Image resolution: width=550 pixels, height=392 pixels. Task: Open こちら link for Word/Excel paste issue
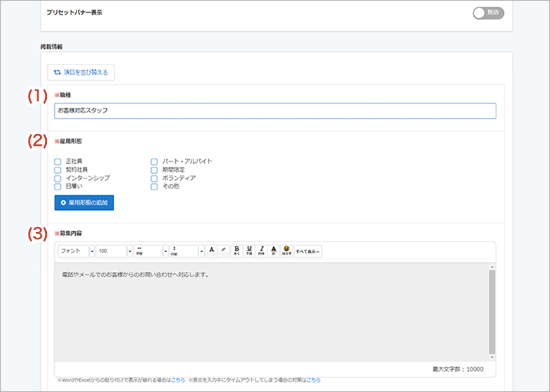[x=178, y=380]
